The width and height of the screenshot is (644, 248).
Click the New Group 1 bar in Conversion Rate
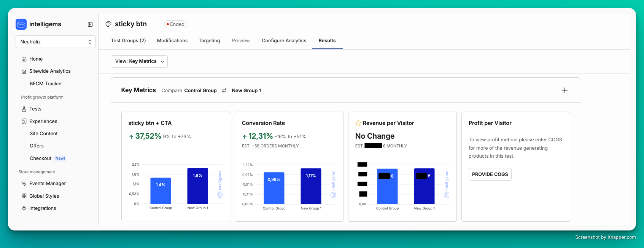[x=311, y=186]
